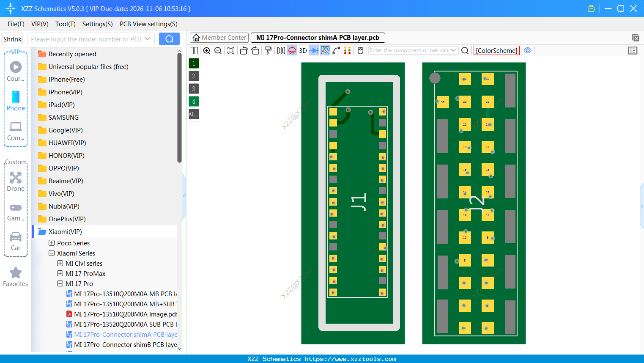Open Favorites

[16, 277]
